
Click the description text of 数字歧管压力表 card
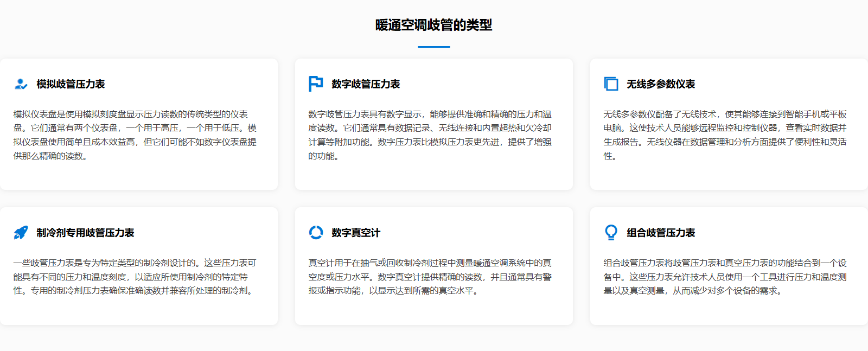430,135
